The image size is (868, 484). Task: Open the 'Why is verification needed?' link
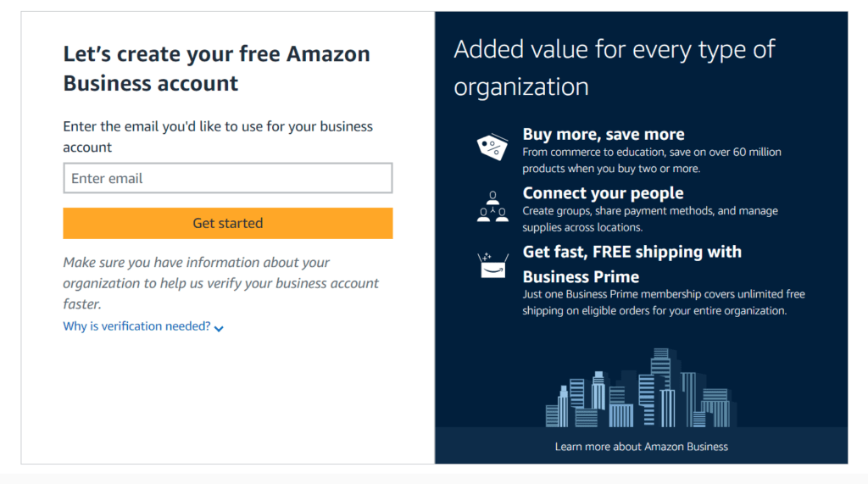click(x=136, y=326)
